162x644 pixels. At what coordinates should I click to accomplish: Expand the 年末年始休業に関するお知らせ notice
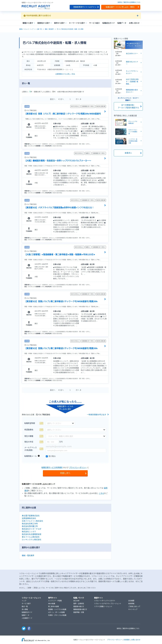coord(81,16)
